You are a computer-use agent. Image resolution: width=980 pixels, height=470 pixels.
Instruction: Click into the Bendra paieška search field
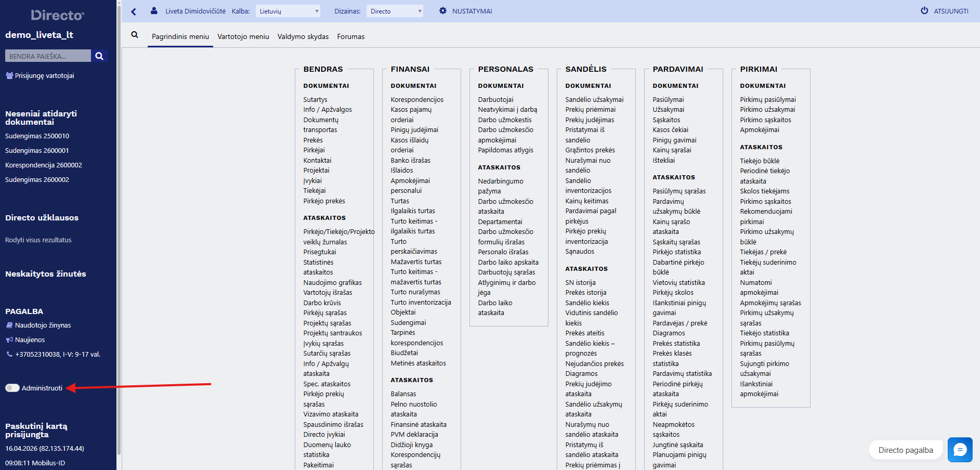point(48,56)
